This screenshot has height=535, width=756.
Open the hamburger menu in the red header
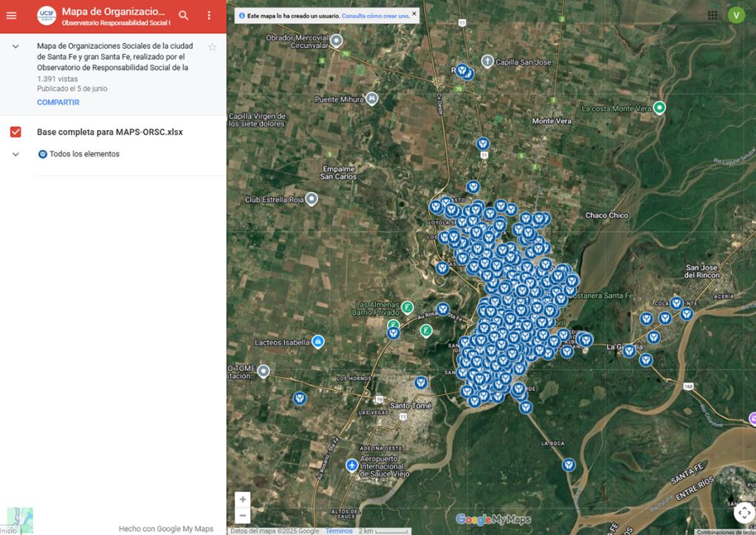pos(11,16)
